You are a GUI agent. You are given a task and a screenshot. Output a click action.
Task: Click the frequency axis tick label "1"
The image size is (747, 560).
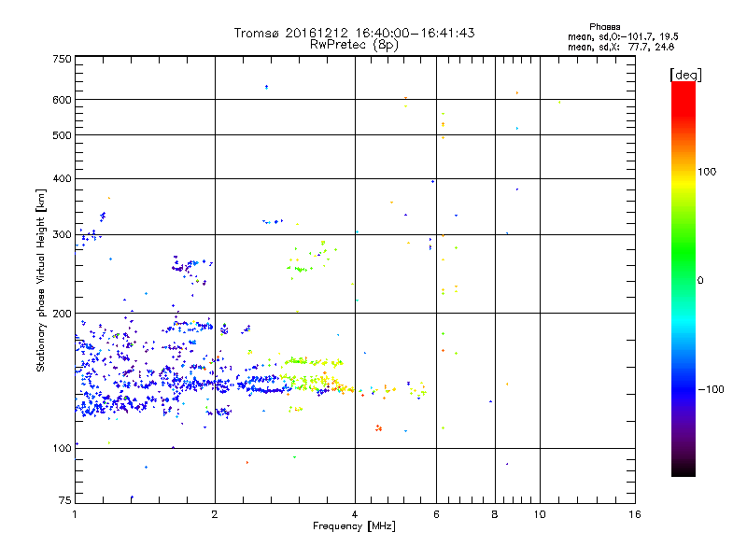click(75, 514)
